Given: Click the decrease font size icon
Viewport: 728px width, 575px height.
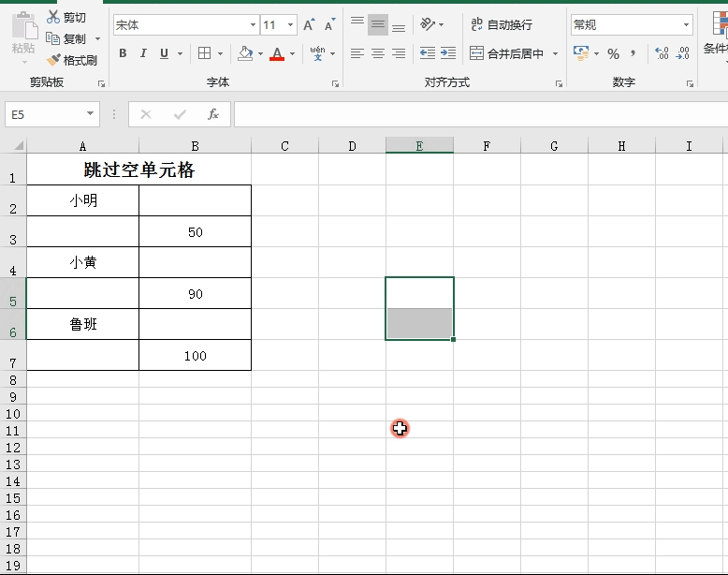Looking at the screenshot, I should pos(329,25).
